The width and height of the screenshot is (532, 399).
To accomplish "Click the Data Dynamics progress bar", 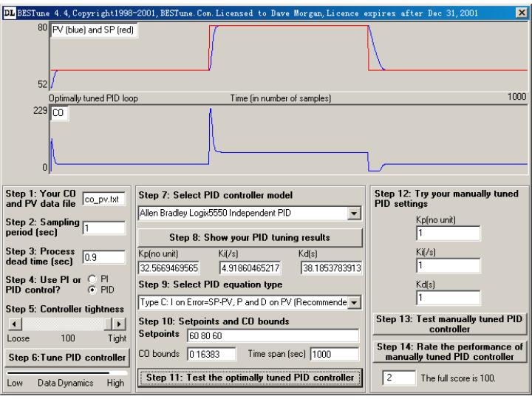I will coord(67,373).
